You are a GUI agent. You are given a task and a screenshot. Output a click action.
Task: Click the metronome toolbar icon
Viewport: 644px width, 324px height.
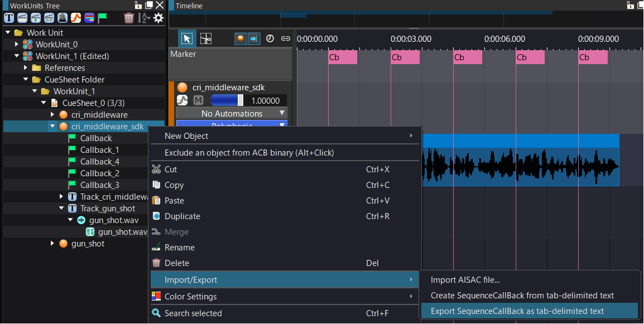point(63,18)
